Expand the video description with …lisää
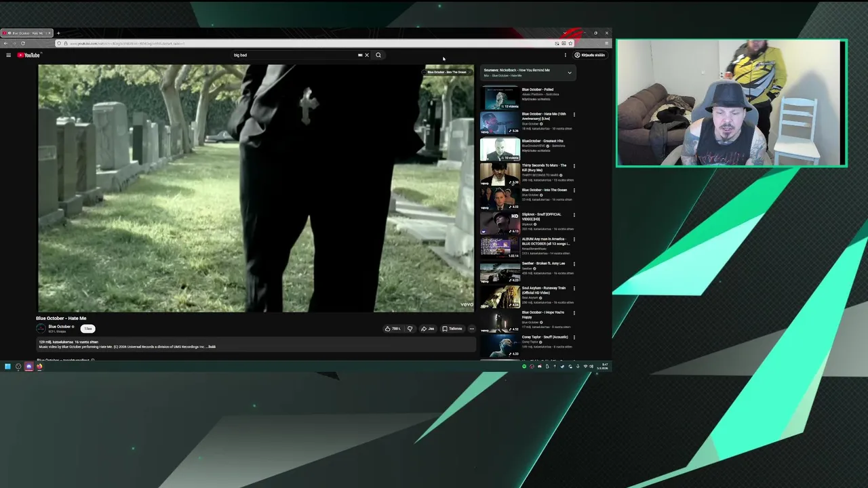 211,347
